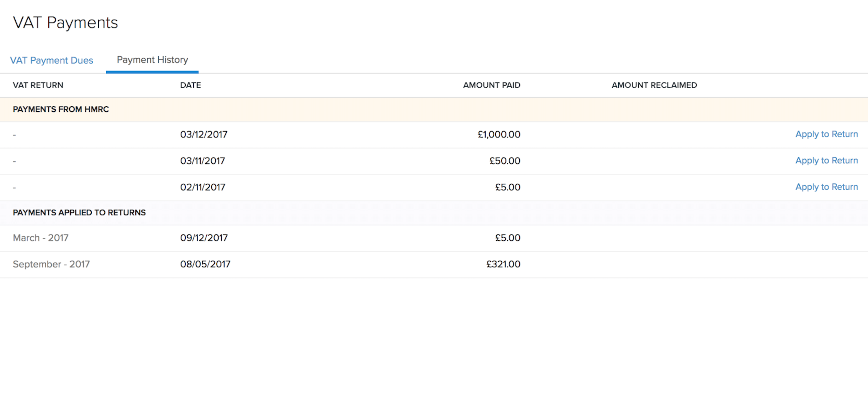The height and width of the screenshot is (413, 868).
Task: Sort by the VAT RETURN column header
Action: coord(38,85)
